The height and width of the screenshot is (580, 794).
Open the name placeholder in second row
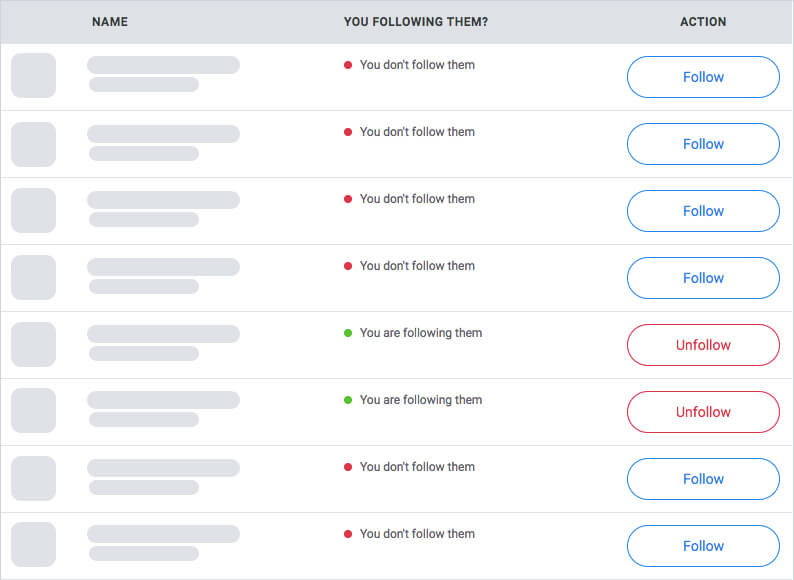click(163, 133)
